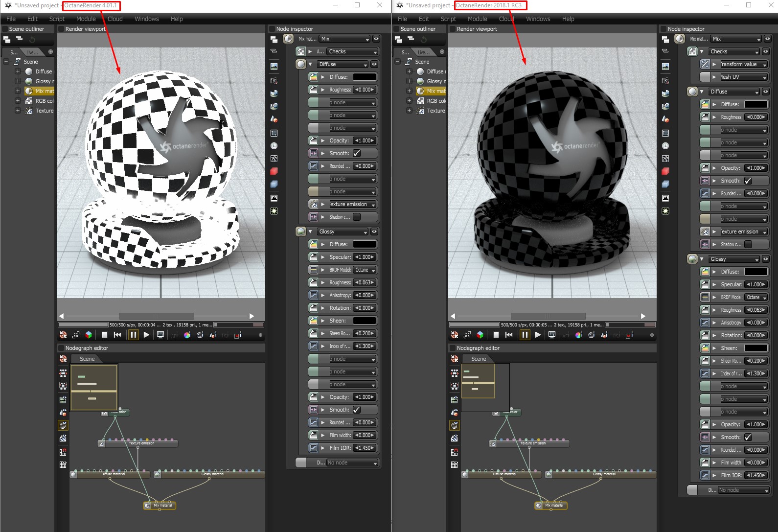Image resolution: width=778 pixels, height=532 pixels.
Task: Toggle Glossy Smooth checkbox in left Node inspector
Action: click(x=357, y=410)
